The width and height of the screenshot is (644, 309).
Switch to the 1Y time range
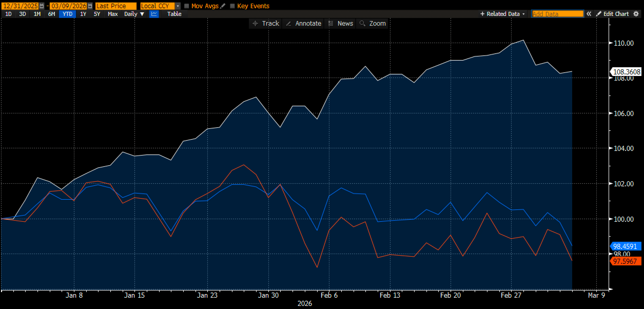tap(83, 14)
